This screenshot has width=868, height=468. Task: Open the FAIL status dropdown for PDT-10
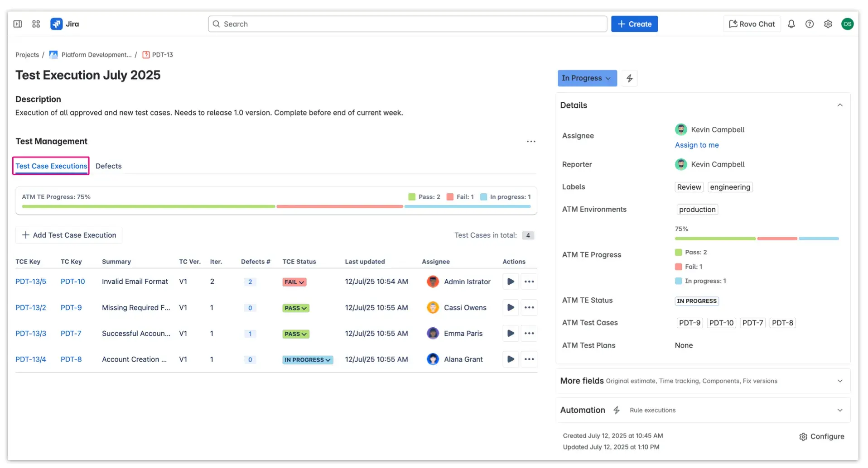coord(294,282)
